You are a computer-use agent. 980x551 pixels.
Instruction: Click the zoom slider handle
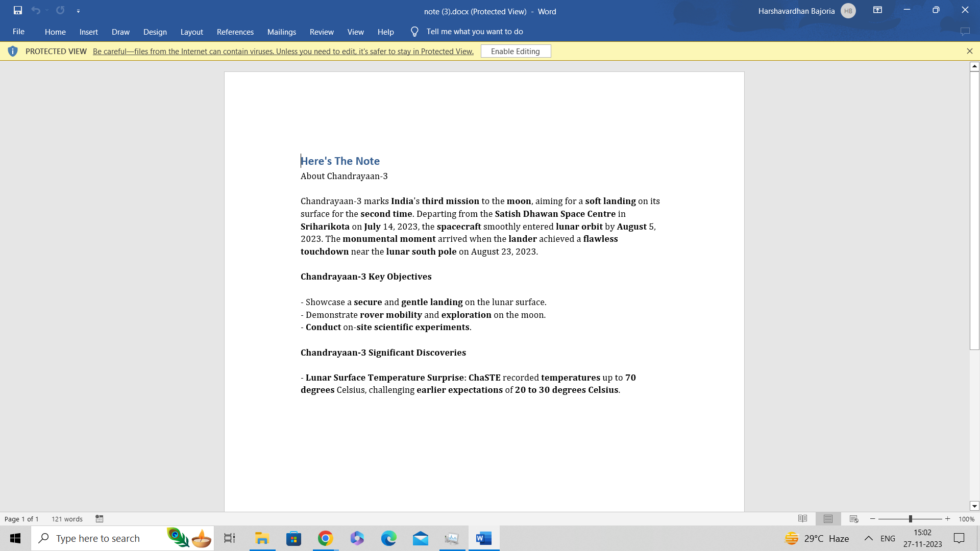click(x=910, y=519)
